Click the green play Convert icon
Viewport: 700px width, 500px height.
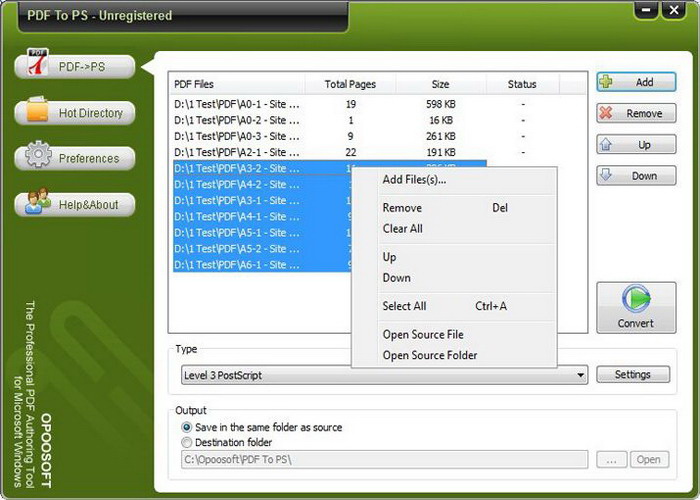tap(636, 300)
